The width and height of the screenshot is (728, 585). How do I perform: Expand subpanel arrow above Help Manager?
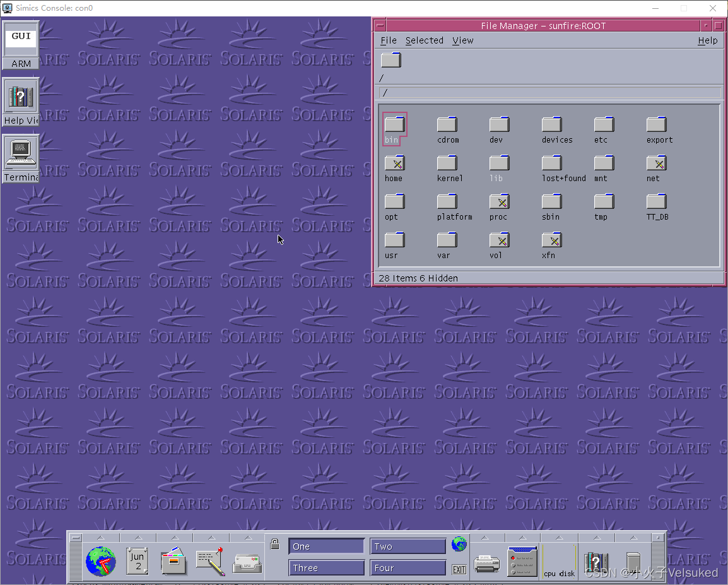[597, 538]
